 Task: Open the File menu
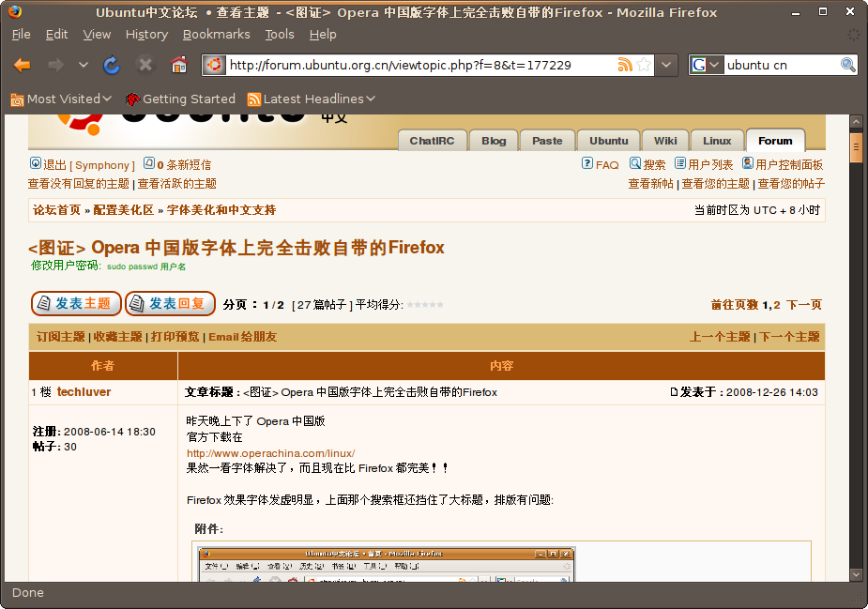pos(21,35)
